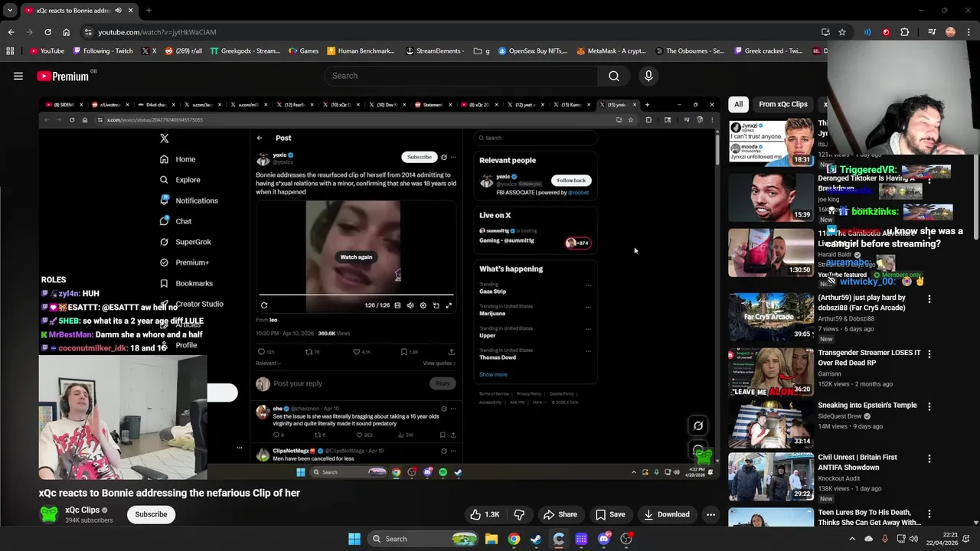Click the YouTube search magnifier button
This screenshot has height=551, width=980.
pyautogui.click(x=614, y=76)
